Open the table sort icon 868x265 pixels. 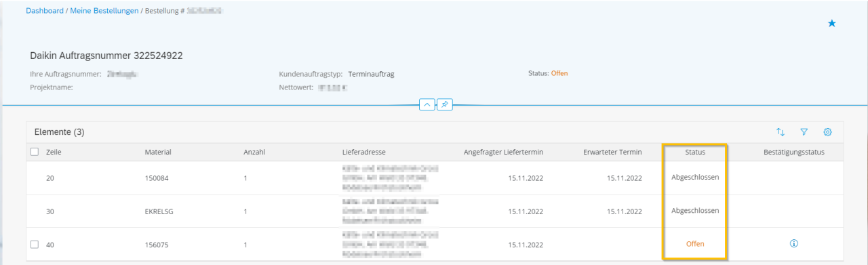click(781, 132)
